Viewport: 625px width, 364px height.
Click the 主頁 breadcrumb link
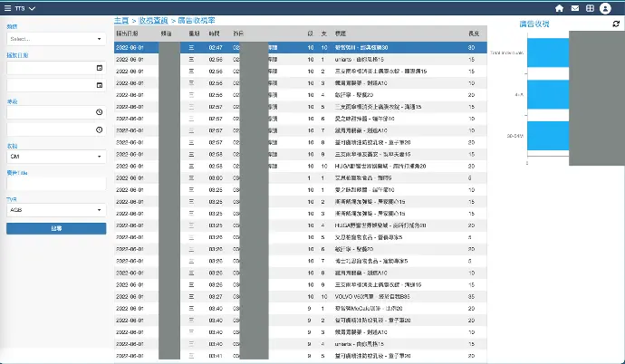[x=120, y=19]
